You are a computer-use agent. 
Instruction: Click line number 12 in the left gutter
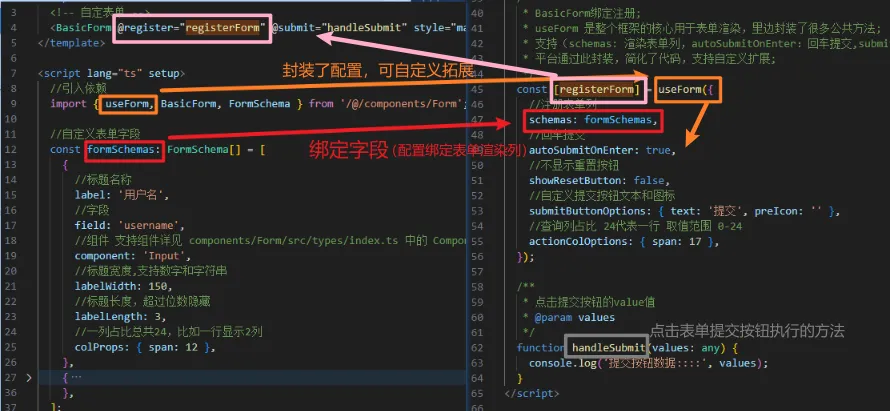pyautogui.click(x=13, y=150)
